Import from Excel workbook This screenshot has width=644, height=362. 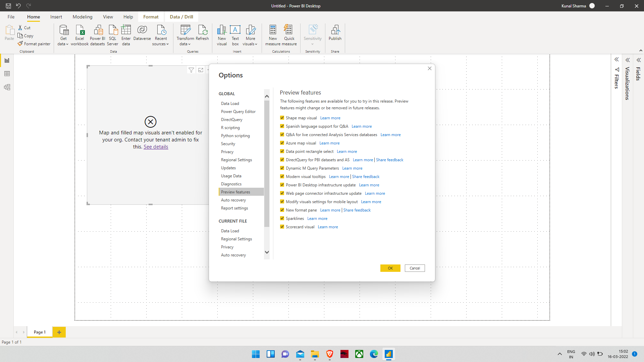click(79, 35)
